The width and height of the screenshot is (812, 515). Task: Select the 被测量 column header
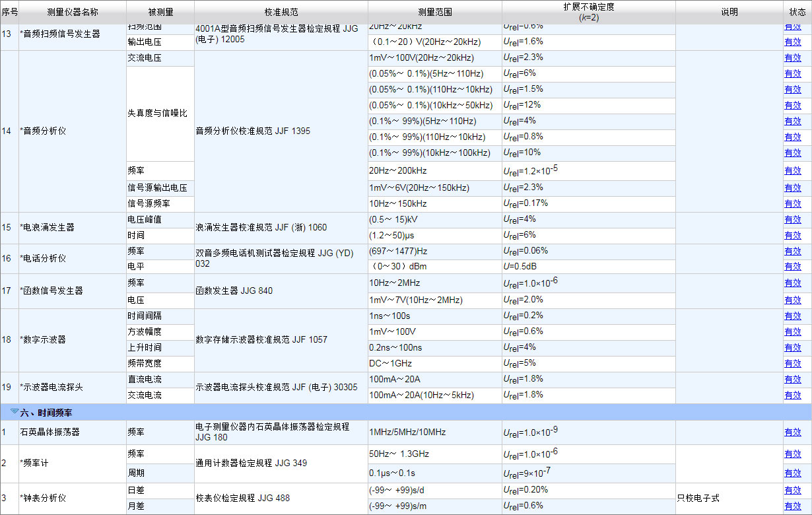(x=160, y=13)
